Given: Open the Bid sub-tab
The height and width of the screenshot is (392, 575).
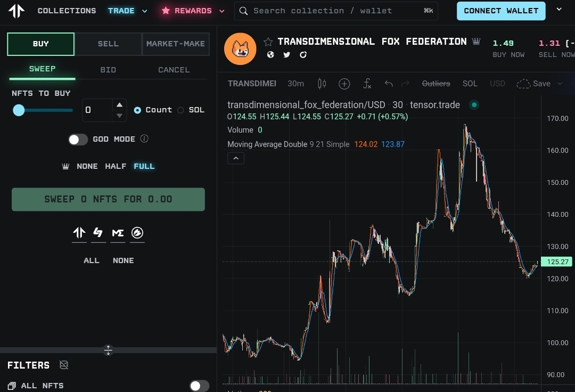Looking at the screenshot, I should tap(108, 70).
